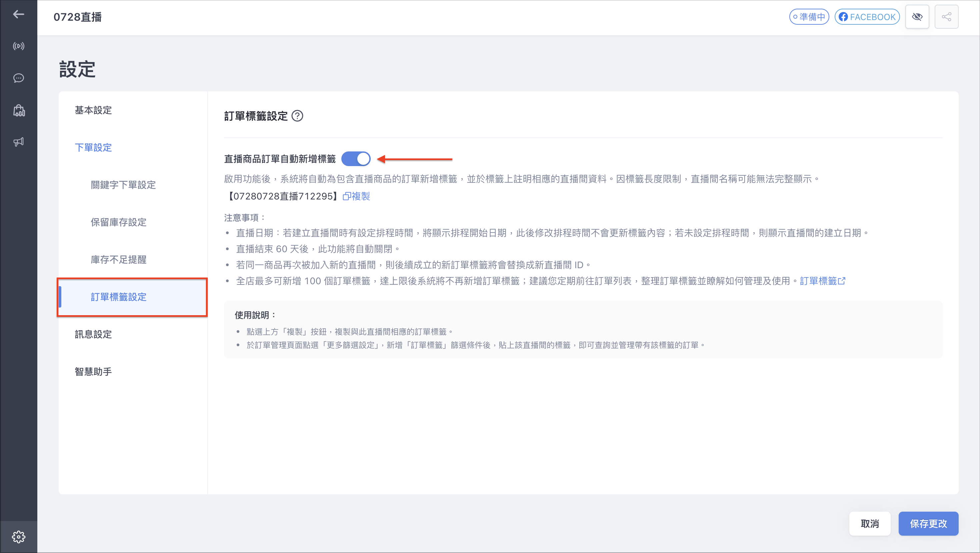Click the 注意事項 heading text

pyautogui.click(x=244, y=217)
